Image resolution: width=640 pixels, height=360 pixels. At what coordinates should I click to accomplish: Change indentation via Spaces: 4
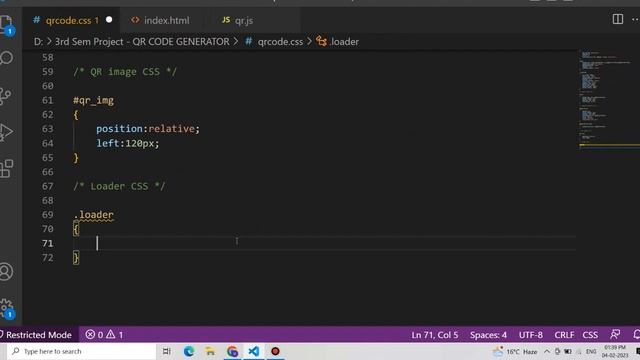click(488, 335)
